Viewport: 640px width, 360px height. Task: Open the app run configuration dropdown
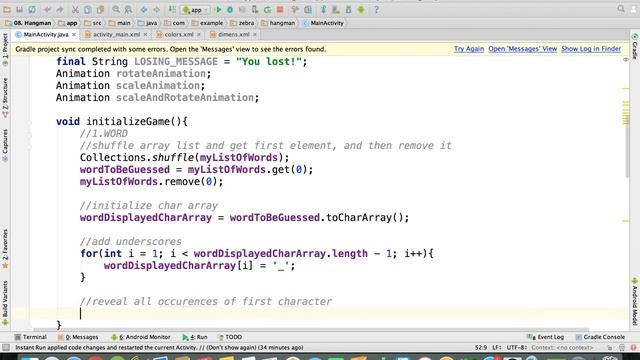[x=196, y=10]
